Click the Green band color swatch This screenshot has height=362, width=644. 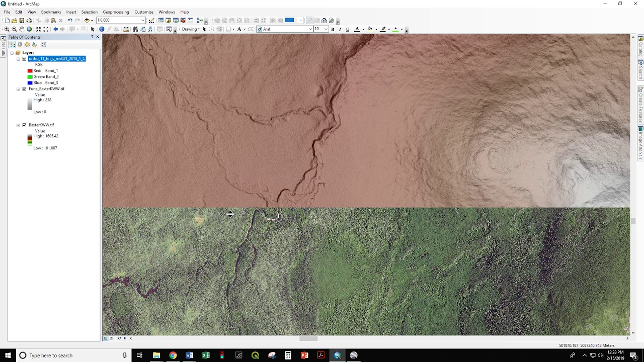(x=30, y=77)
